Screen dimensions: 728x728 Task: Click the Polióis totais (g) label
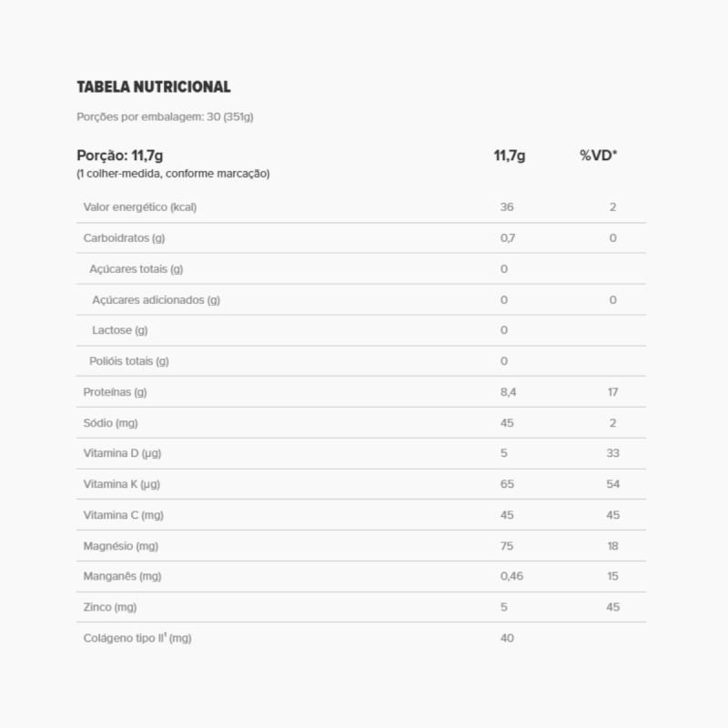[129, 361]
